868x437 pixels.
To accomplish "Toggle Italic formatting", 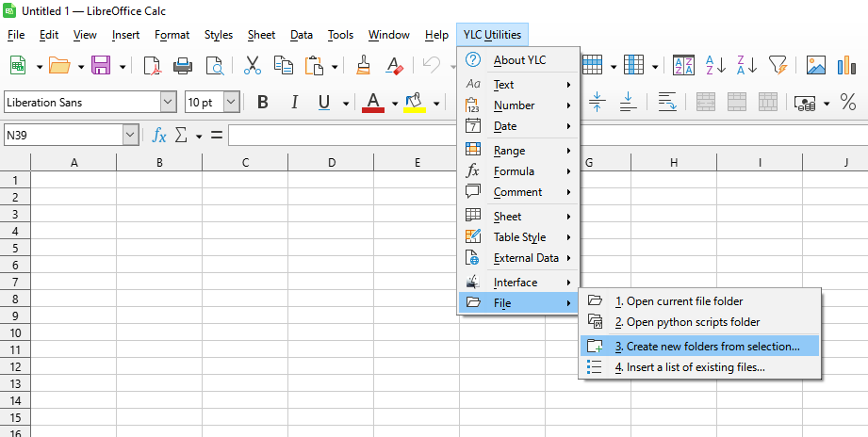I will pos(294,103).
